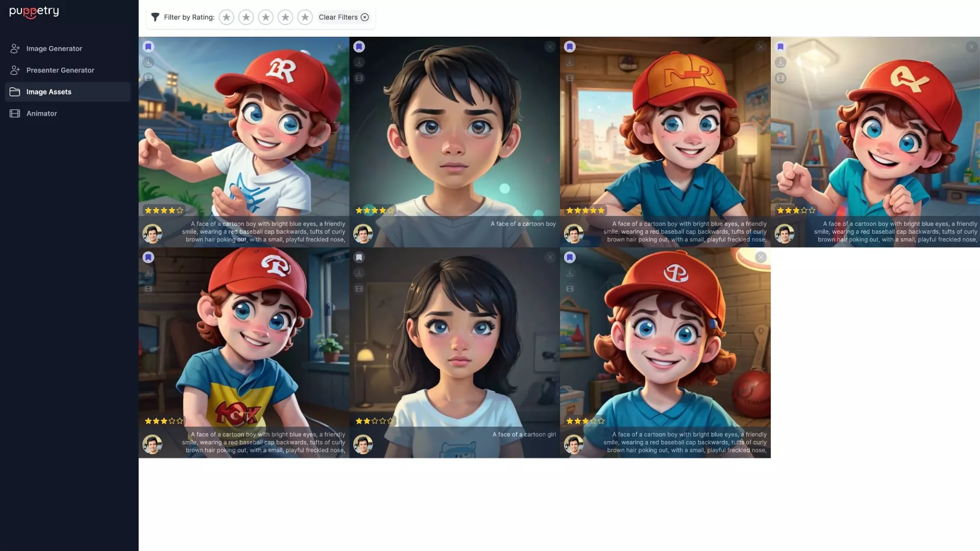Filter by three-star rating

[265, 17]
